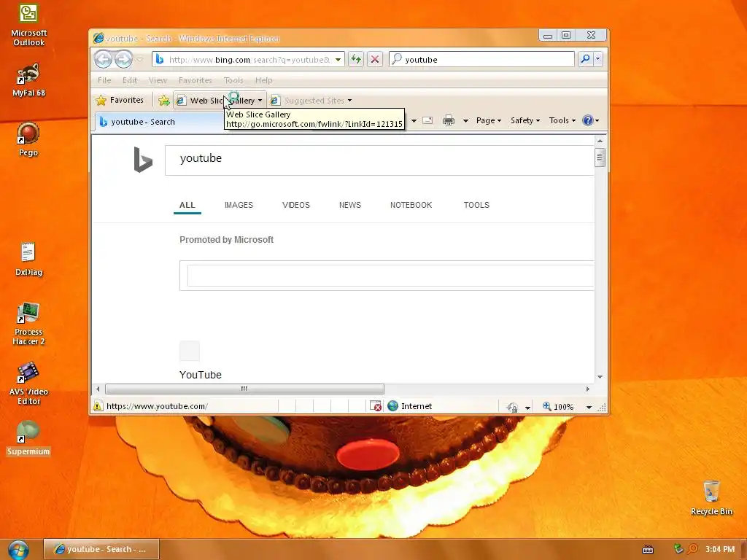Go forward with the browser Forward arrow
The width and height of the screenshot is (747, 560).
point(123,60)
